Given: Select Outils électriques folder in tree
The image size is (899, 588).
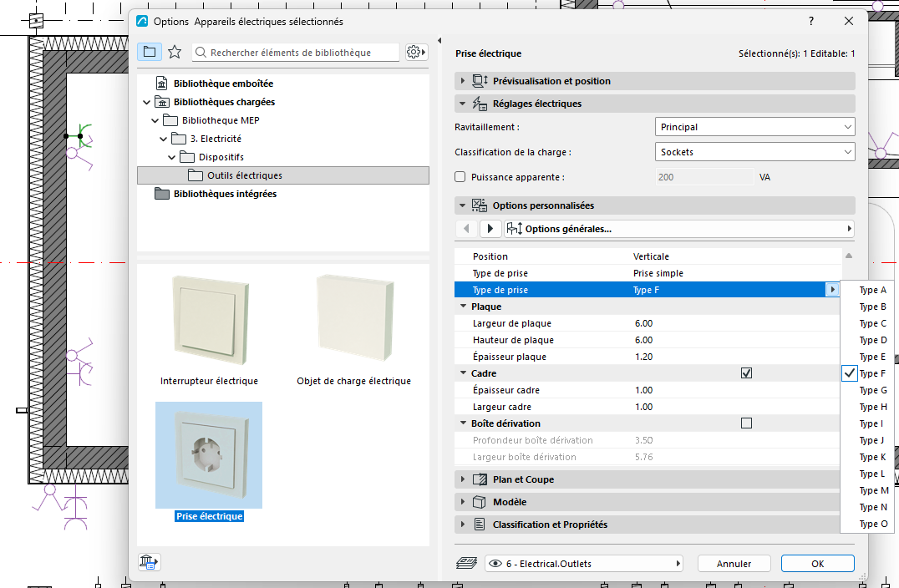Looking at the screenshot, I should 283,175.
